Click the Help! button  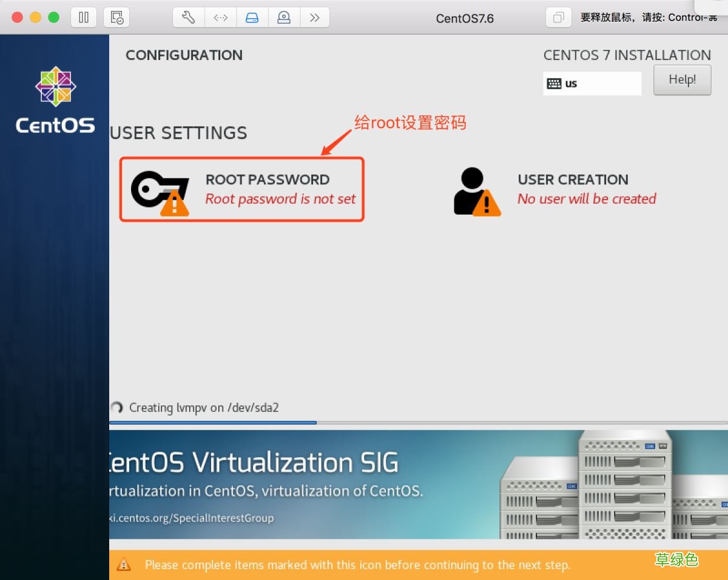click(x=682, y=79)
